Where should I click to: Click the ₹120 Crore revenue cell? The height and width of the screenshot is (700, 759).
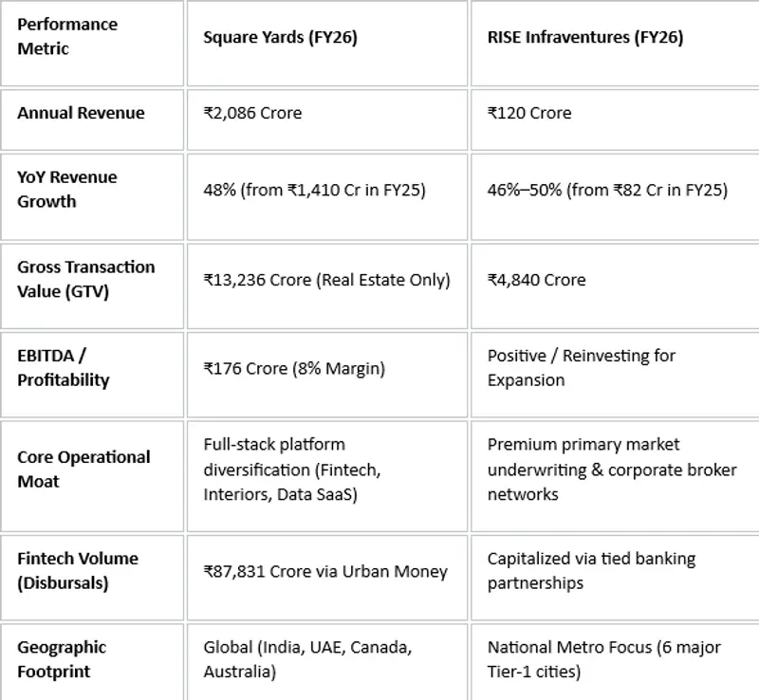(615, 120)
